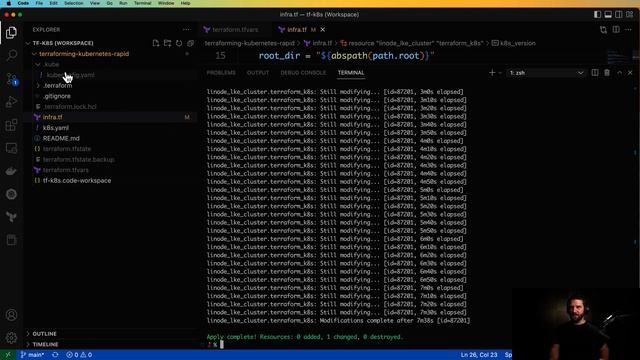Open the Code application menu
Image resolution: width=640 pixels, height=360 pixels.
click(23, 3)
